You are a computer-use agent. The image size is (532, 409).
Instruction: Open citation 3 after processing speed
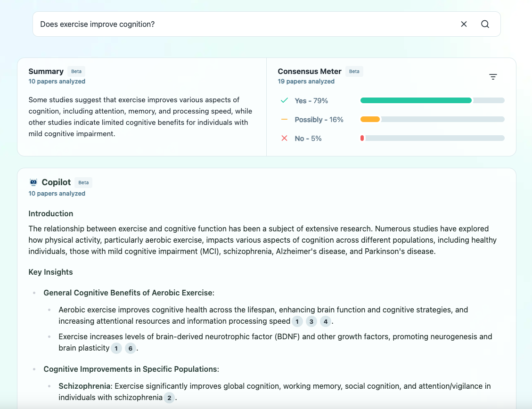pyautogui.click(x=311, y=321)
